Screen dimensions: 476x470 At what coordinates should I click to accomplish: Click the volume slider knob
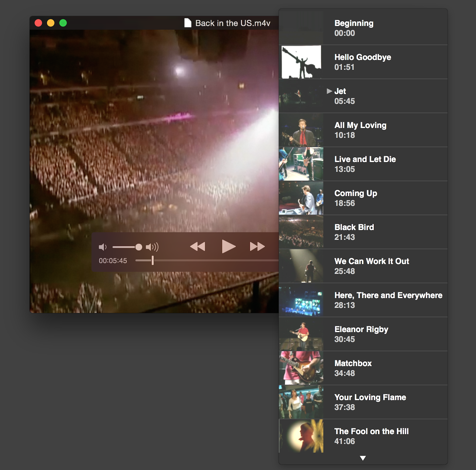[x=139, y=247]
